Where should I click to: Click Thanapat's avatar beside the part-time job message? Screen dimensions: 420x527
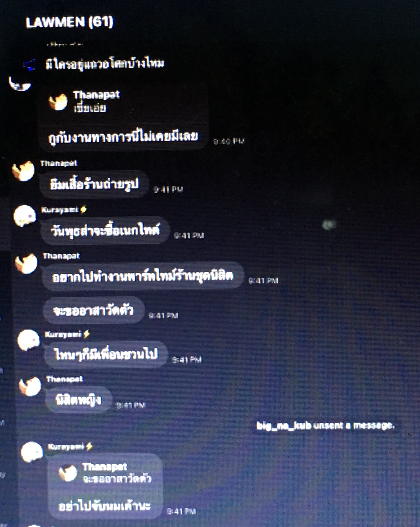tap(26, 263)
